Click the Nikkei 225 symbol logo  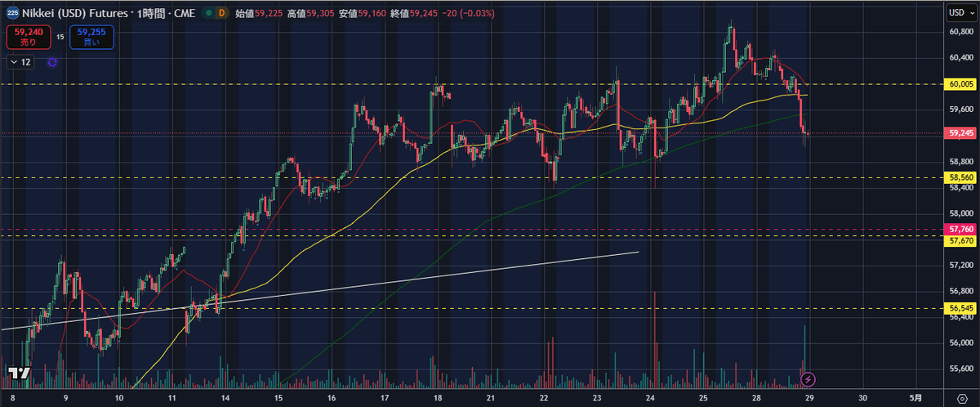[x=11, y=13]
